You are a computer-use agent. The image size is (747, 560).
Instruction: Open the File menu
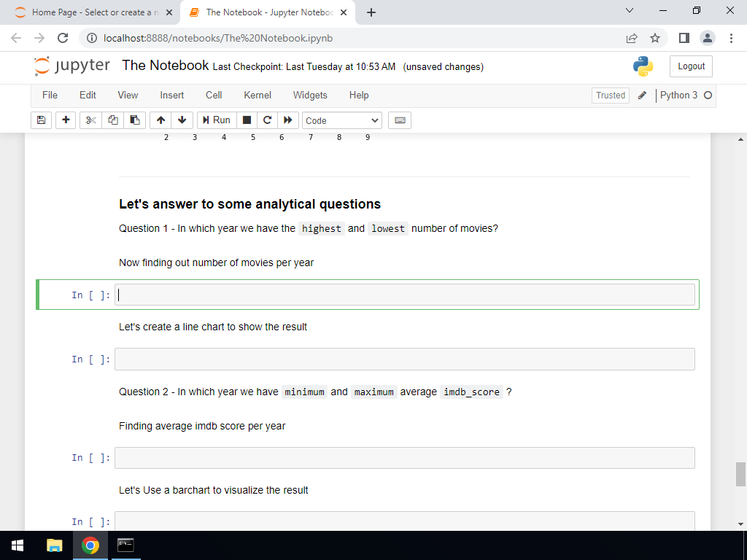pyautogui.click(x=50, y=96)
